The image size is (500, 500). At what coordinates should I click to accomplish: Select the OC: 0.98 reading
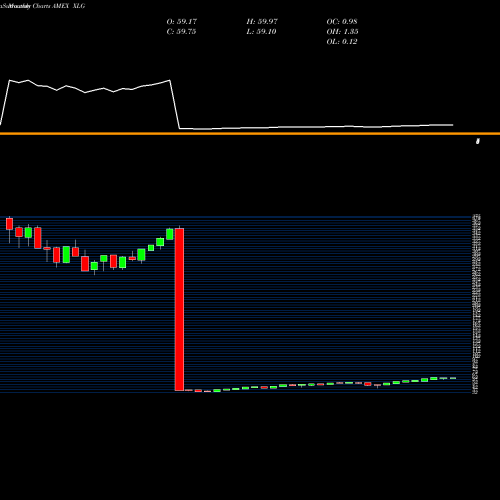pos(342,22)
